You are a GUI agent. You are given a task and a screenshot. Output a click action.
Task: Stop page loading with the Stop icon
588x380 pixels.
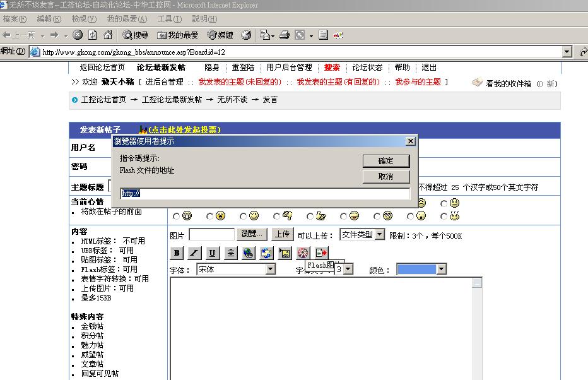78,35
